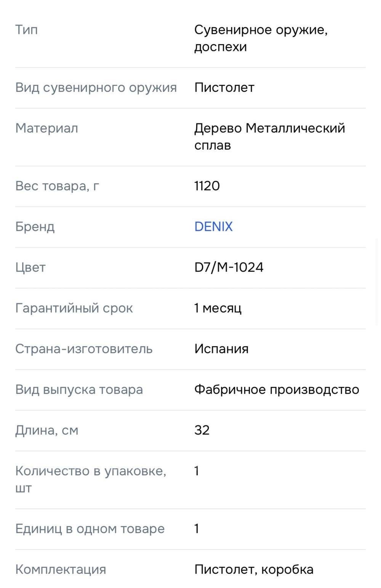Click the "1 месяц" warranty value
Image resolution: width=381 pixels, height=588 pixels.
tap(218, 308)
